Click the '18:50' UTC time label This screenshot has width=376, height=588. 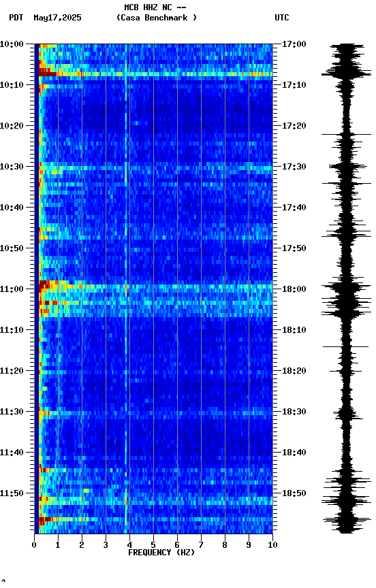pos(294,493)
